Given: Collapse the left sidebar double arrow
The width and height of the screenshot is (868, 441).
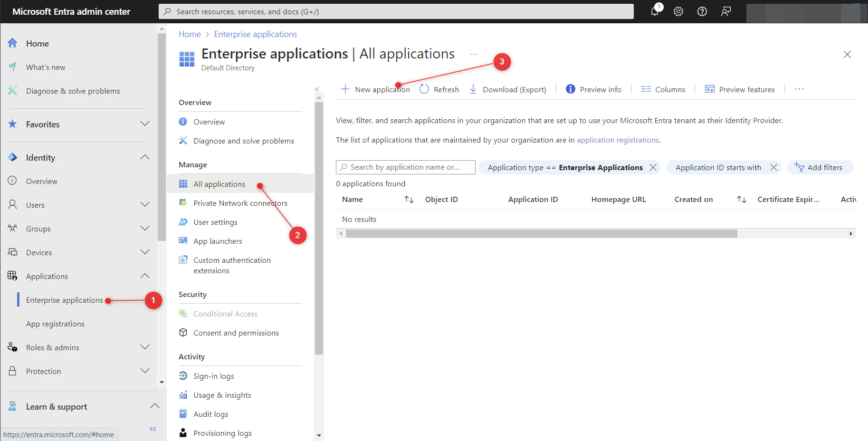Looking at the screenshot, I should (153, 429).
